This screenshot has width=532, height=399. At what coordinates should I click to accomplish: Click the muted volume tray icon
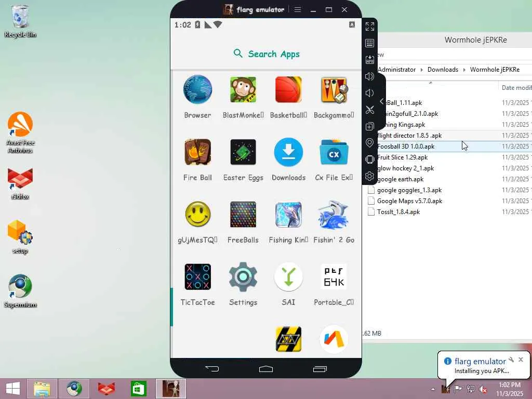pyautogui.click(x=482, y=389)
